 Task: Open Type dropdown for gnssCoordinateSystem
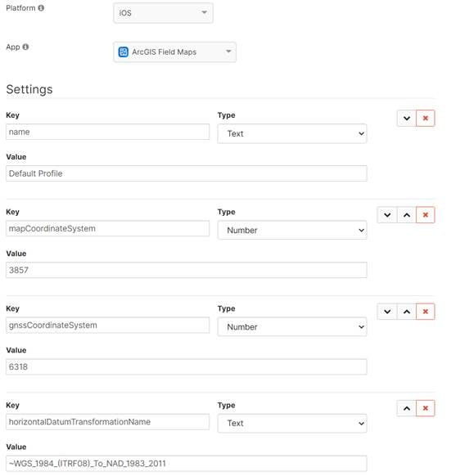(292, 327)
